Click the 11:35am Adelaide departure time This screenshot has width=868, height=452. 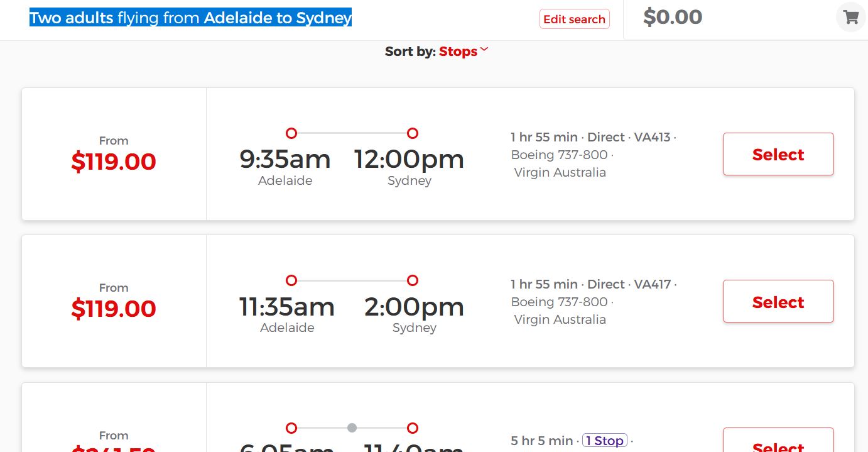pos(287,307)
